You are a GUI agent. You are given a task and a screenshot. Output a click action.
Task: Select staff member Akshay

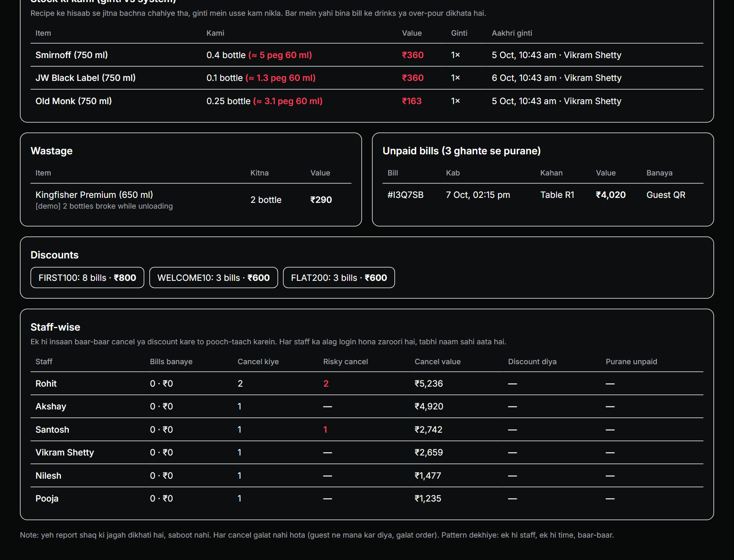(51, 407)
